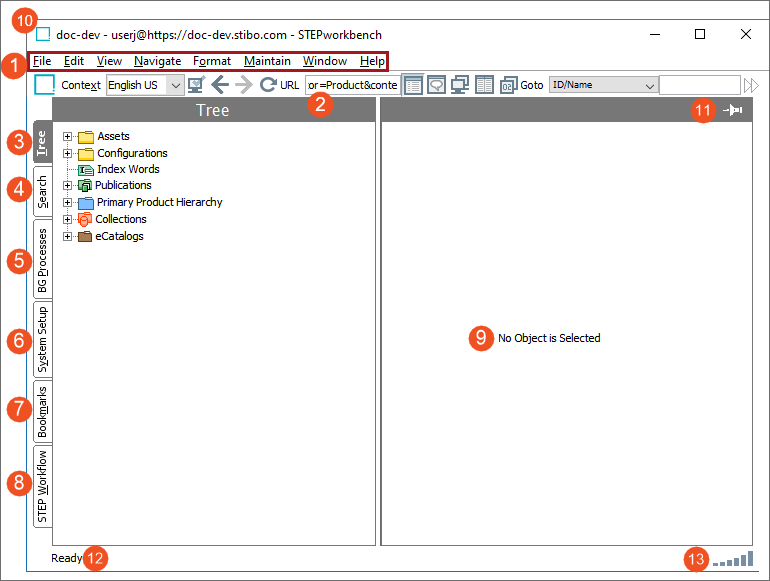This screenshot has height=581, width=770.
Task: Click the signal bars status icon
Action: pos(733,558)
